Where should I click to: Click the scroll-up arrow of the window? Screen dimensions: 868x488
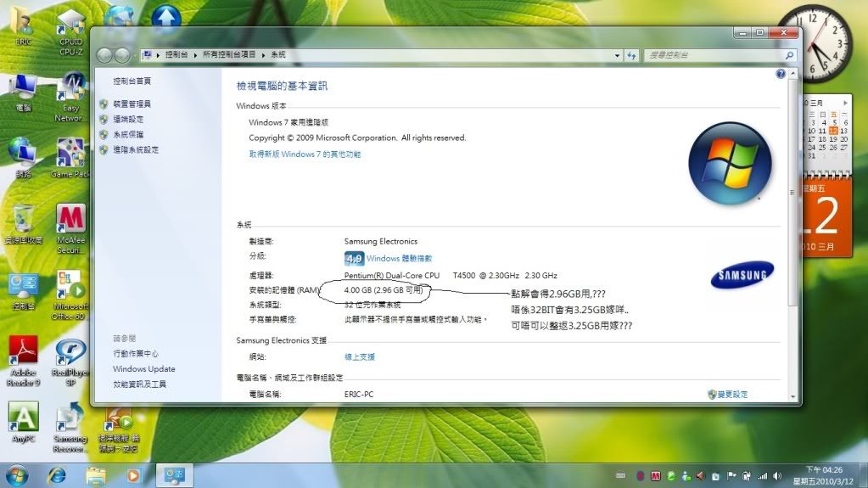(792, 73)
